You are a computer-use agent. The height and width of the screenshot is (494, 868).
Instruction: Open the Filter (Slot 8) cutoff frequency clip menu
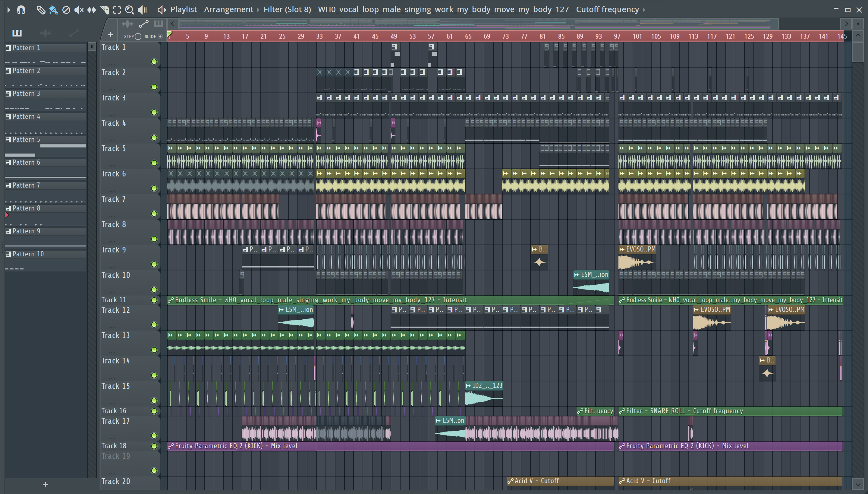[x=451, y=10]
